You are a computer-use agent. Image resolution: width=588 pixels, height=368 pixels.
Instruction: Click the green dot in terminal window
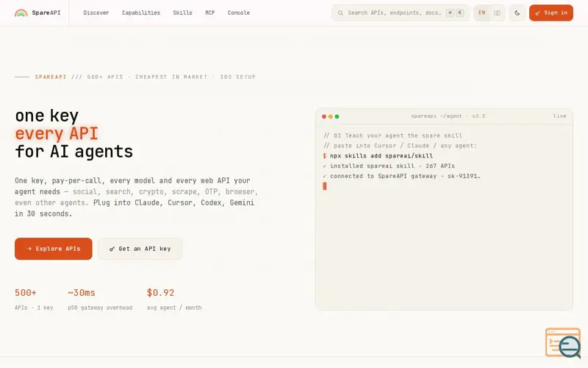pos(337,116)
